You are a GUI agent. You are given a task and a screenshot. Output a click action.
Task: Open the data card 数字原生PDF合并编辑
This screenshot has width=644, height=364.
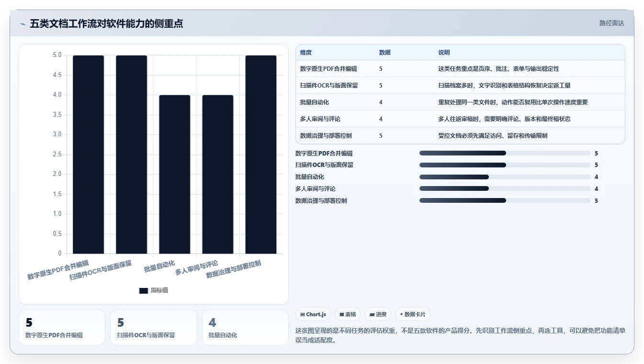(62, 327)
